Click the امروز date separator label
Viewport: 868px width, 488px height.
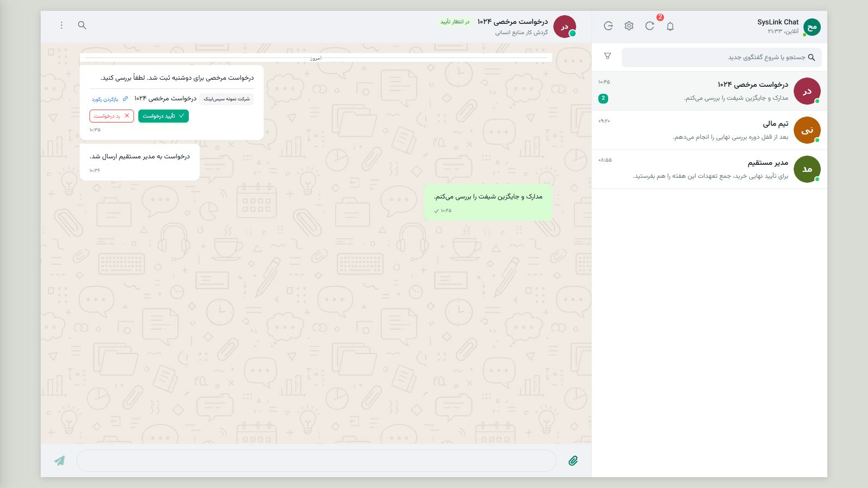pos(316,58)
